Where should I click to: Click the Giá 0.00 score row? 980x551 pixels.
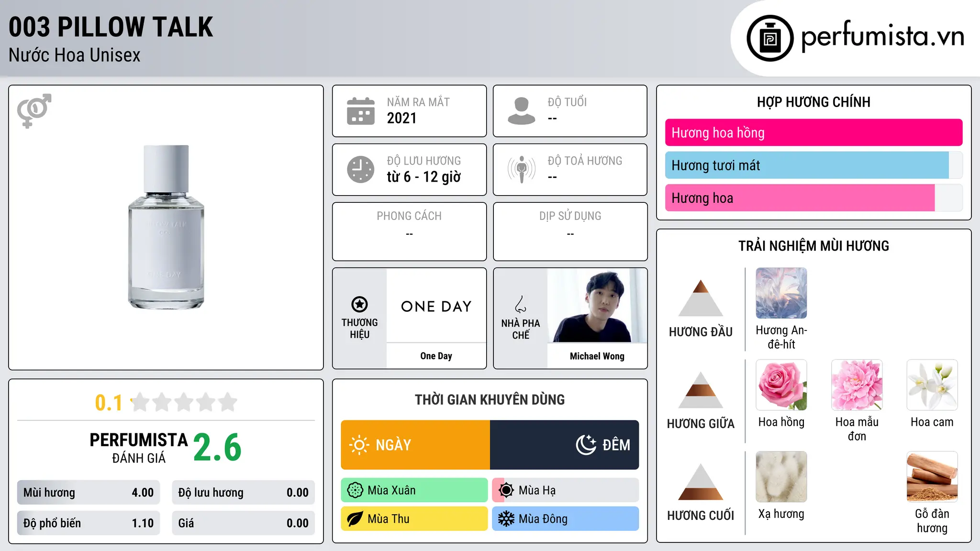pos(244,523)
